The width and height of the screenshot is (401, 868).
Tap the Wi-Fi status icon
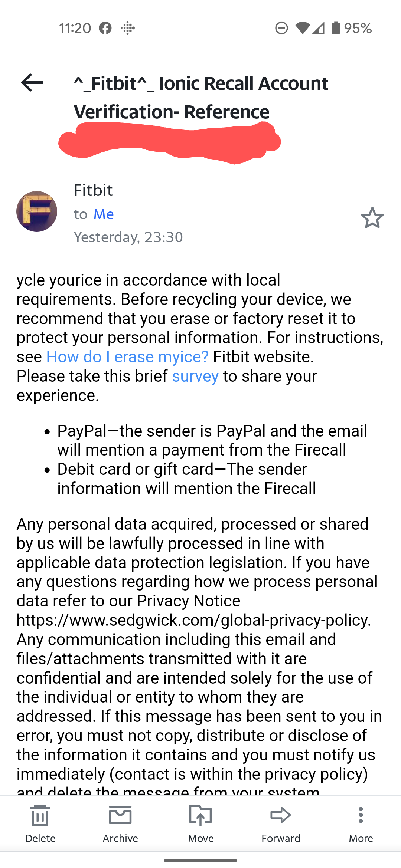303,28
